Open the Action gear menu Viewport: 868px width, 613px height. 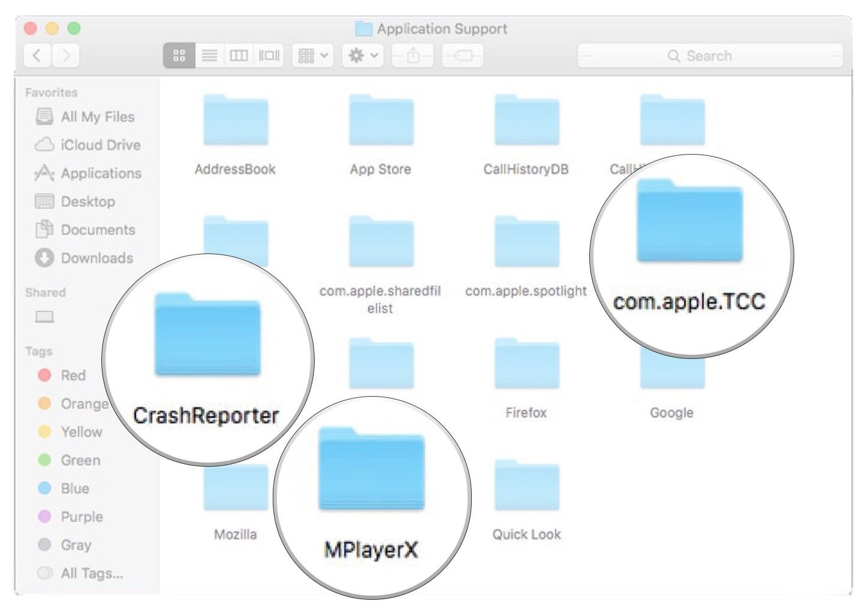[363, 56]
